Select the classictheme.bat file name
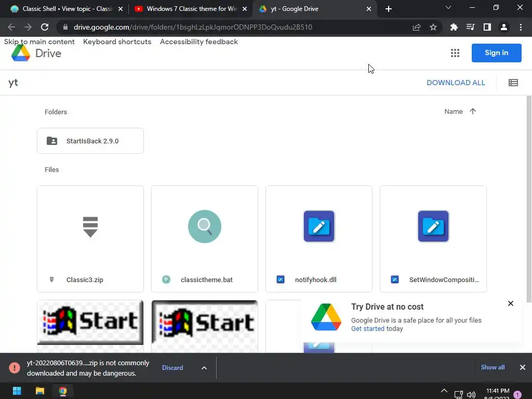The height and width of the screenshot is (399, 532). [x=207, y=280]
